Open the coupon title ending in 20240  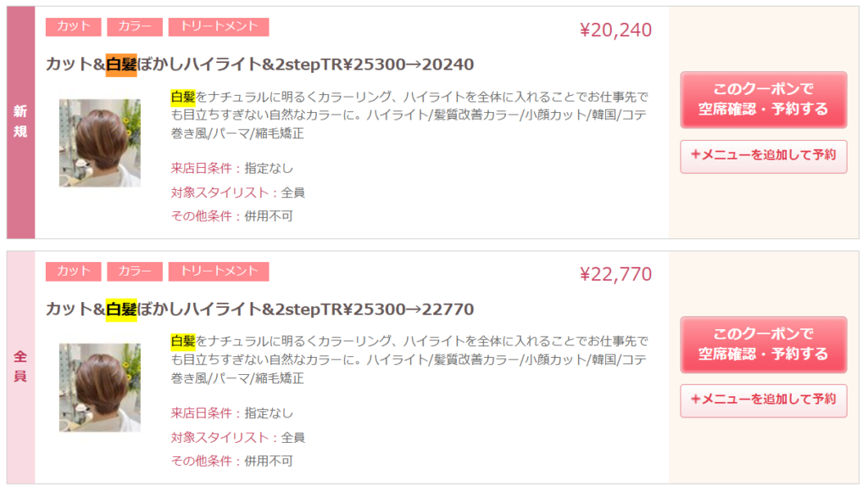[x=259, y=64]
